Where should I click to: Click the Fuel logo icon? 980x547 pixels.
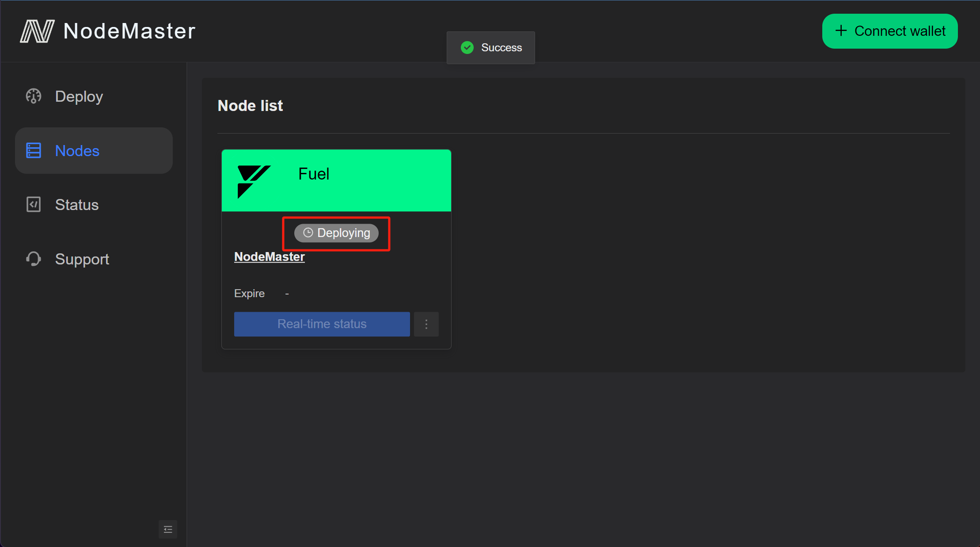tap(254, 182)
